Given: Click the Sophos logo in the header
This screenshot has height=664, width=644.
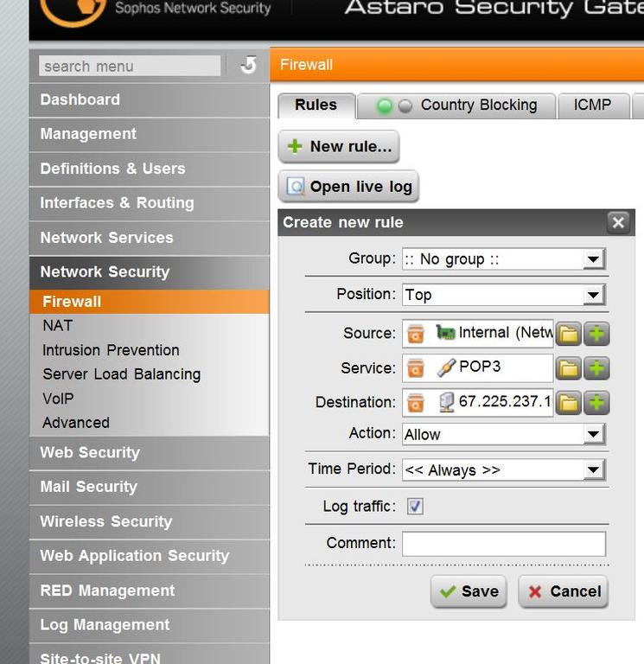Looking at the screenshot, I should tap(73, 10).
